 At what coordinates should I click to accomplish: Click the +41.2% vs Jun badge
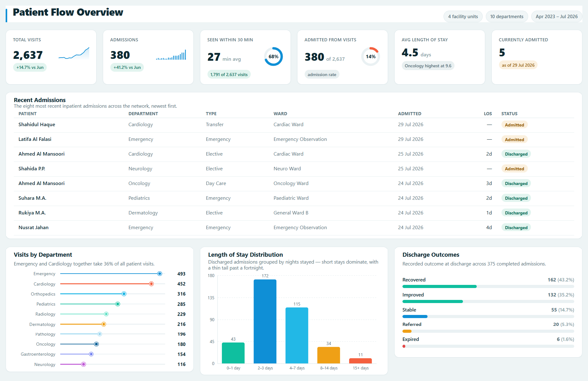click(x=127, y=67)
